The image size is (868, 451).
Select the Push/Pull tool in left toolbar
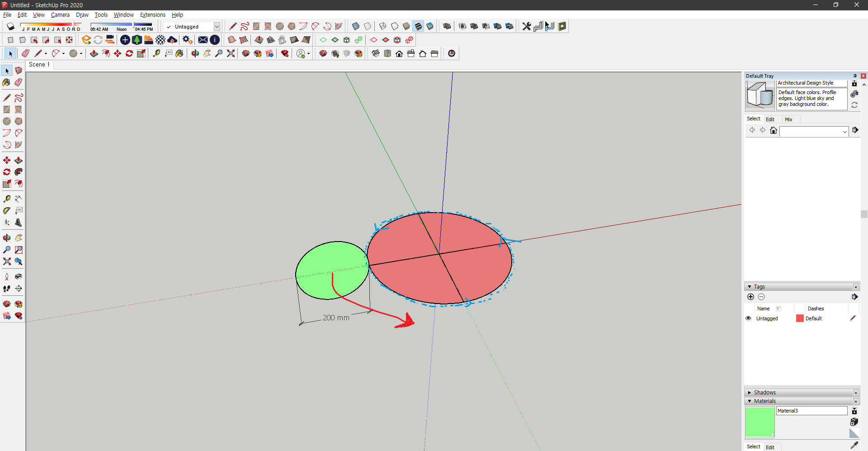click(x=19, y=160)
